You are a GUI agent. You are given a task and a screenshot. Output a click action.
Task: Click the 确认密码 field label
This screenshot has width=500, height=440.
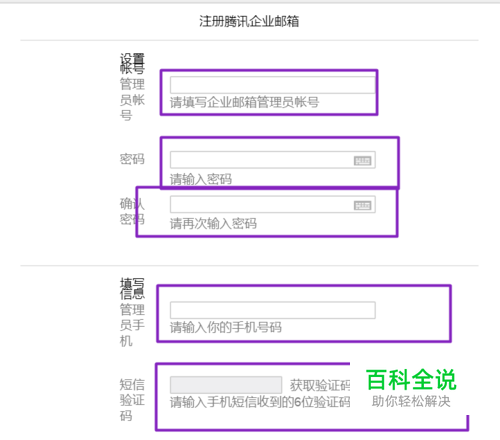click(132, 211)
